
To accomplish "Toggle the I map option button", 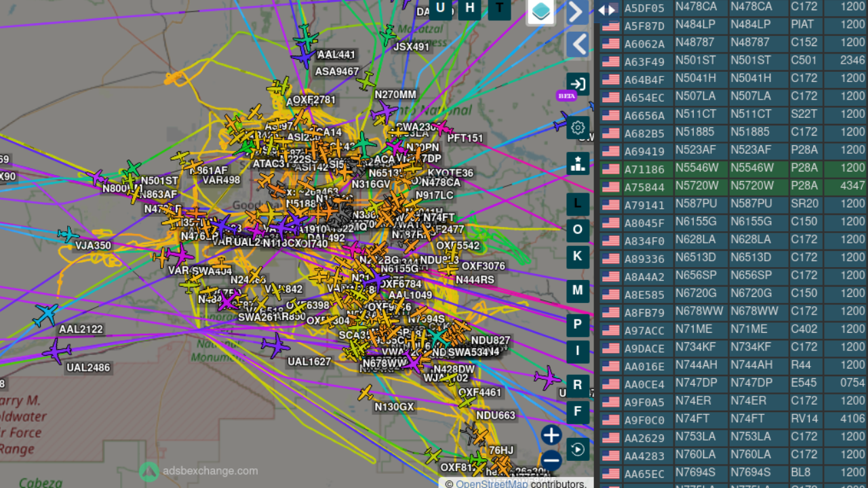I will pos(578,351).
